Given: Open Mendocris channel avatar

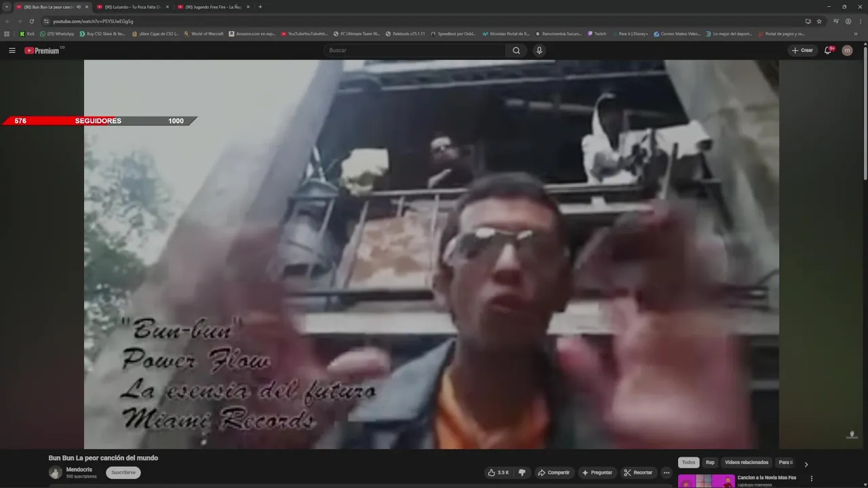Looking at the screenshot, I should pyautogui.click(x=55, y=472).
